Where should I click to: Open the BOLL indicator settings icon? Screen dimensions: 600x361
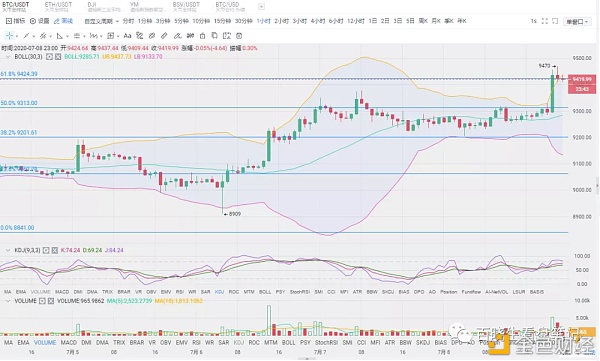(49, 57)
